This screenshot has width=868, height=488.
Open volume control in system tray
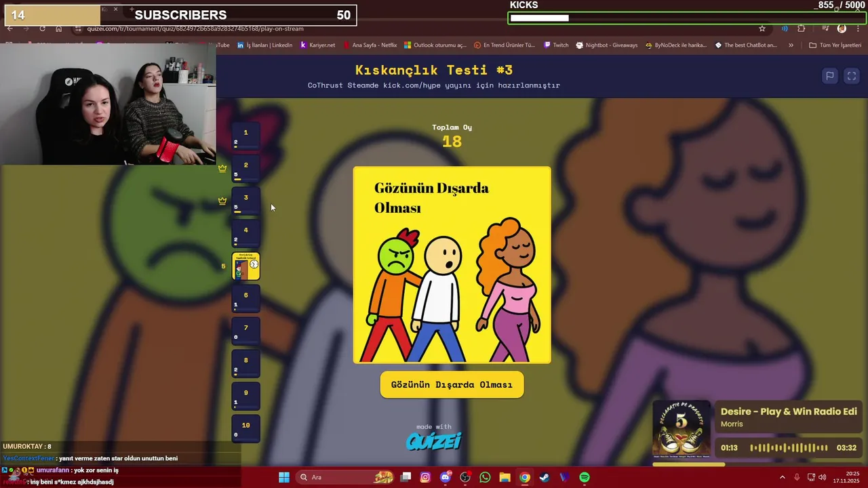(x=823, y=477)
